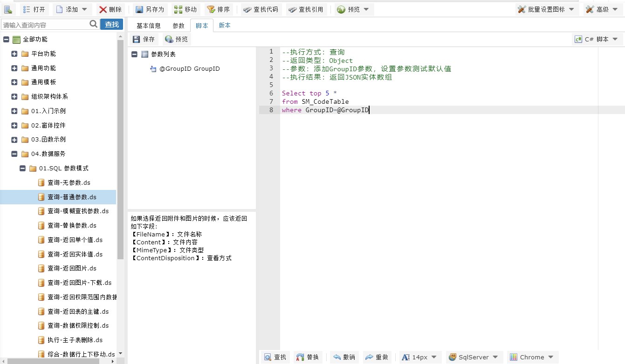Save the script with 保存 button
This screenshot has height=364, width=625.
(x=144, y=40)
